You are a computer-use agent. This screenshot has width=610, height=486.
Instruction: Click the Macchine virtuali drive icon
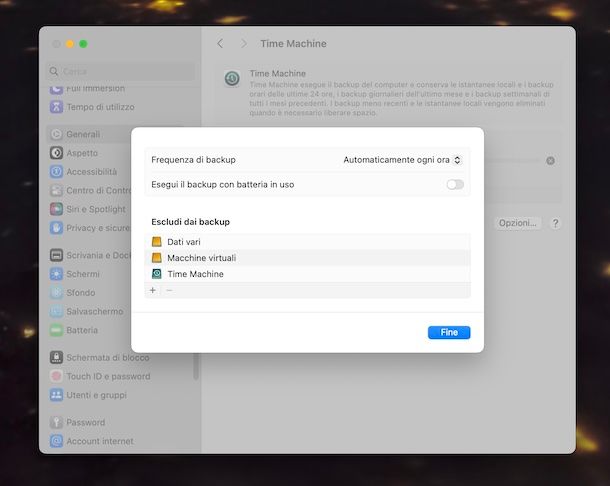[156, 258]
